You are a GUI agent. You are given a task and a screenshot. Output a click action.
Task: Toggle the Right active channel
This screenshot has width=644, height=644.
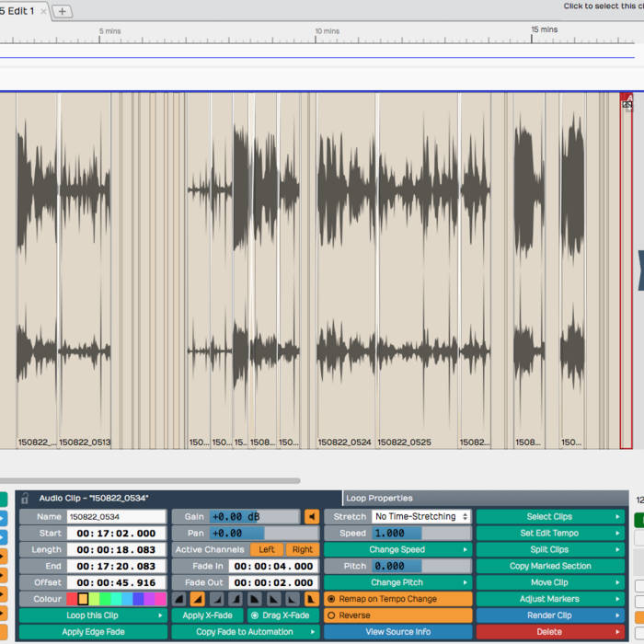pos(302,550)
